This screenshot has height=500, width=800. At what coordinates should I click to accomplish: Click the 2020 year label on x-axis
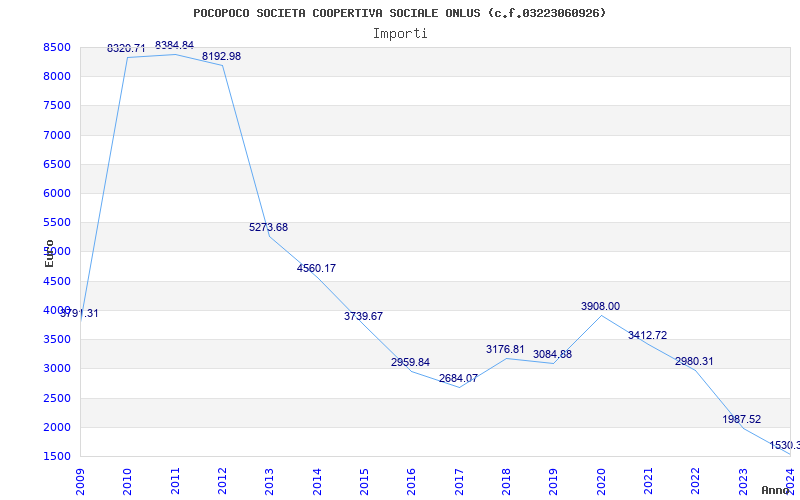coord(601,482)
